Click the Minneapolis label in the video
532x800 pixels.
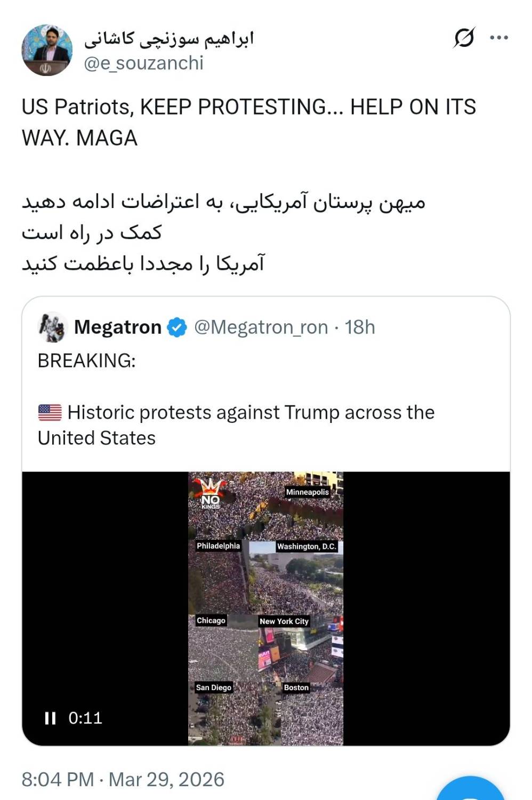pos(307,492)
